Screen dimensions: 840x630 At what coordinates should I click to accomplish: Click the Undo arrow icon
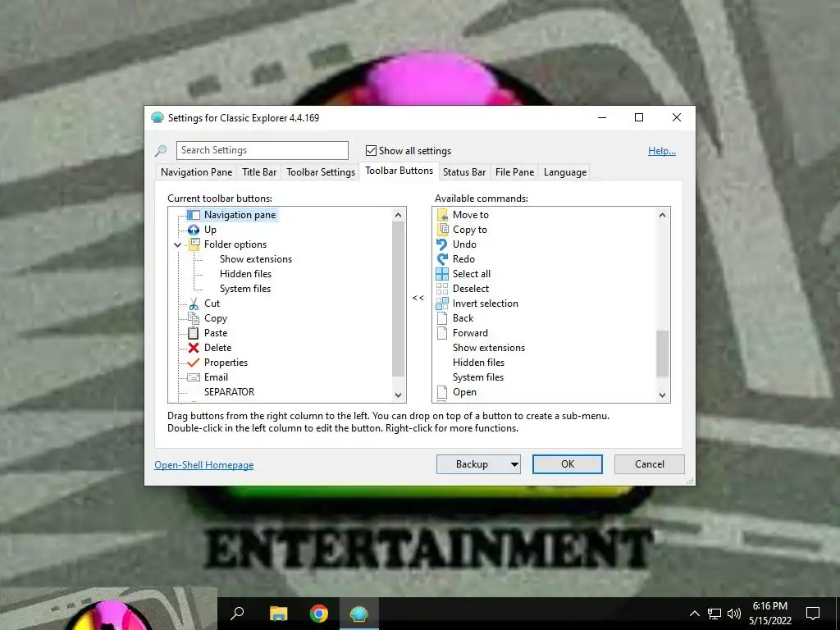pos(442,244)
